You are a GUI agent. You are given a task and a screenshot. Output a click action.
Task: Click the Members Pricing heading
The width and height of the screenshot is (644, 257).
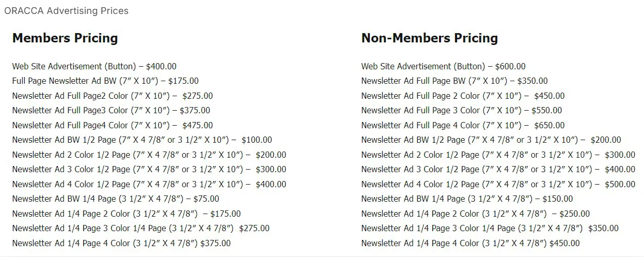tap(65, 38)
